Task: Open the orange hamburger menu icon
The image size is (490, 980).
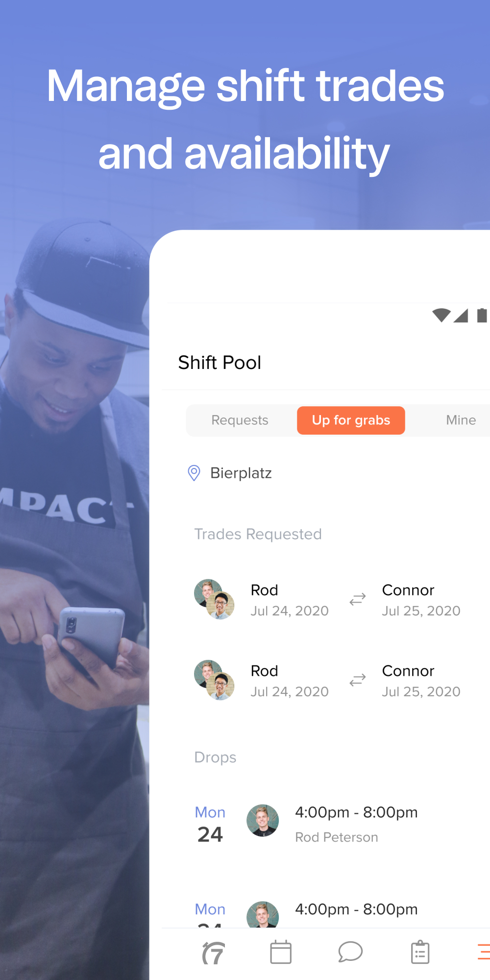Action: [x=484, y=952]
